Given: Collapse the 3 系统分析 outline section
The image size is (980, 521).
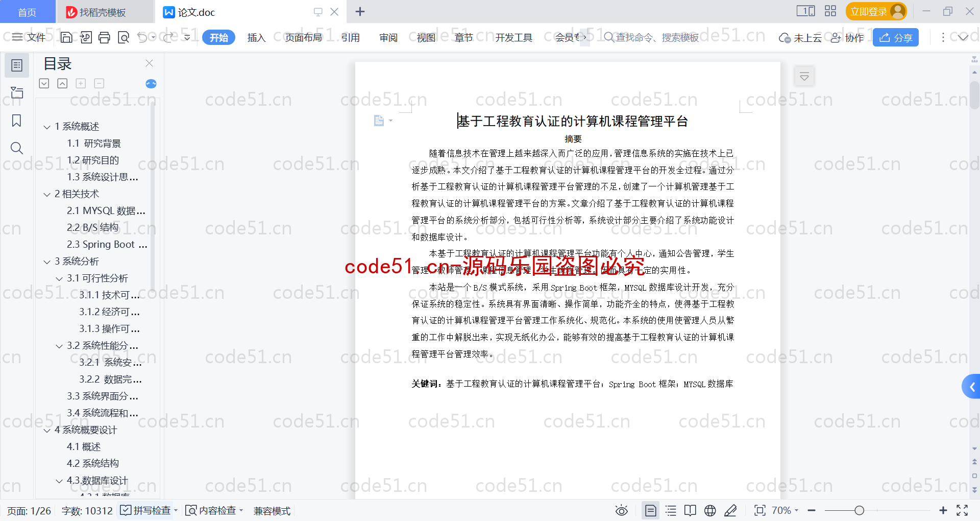Looking at the screenshot, I should pyautogui.click(x=47, y=262).
